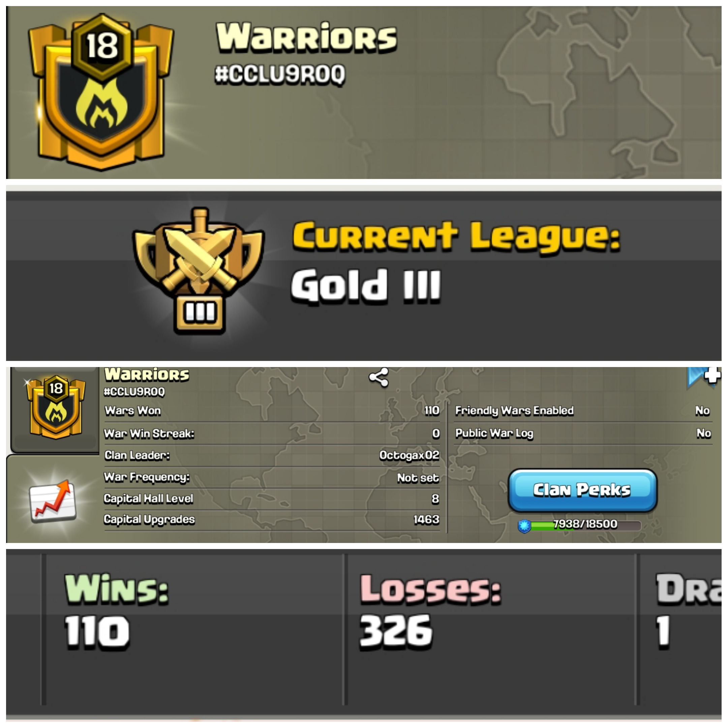Click the III rank plate under trophy
Image resolution: width=728 pixels, height=728 pixels.
(x=200, y=313)
